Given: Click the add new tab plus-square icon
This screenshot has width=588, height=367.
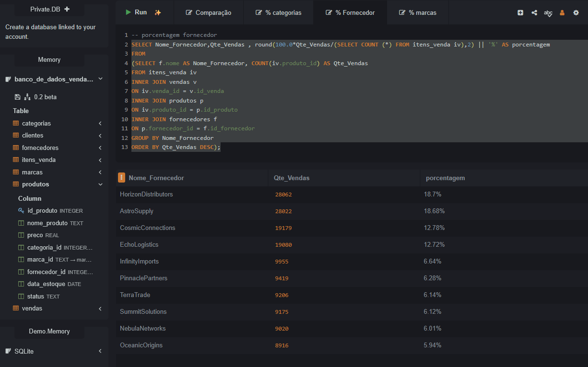Looking at the screenshot, I should click(x=520, y=12).
